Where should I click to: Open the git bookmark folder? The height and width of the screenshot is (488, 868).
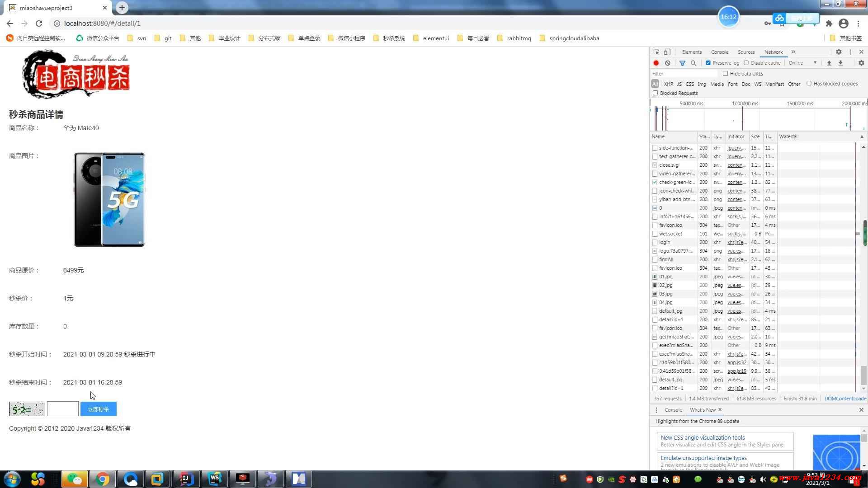coord(163,38)
